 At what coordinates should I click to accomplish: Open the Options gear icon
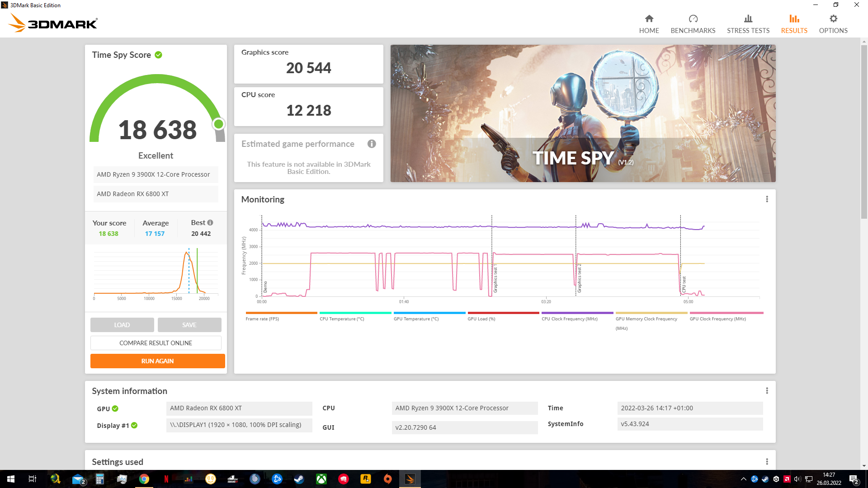pos(833,19)
